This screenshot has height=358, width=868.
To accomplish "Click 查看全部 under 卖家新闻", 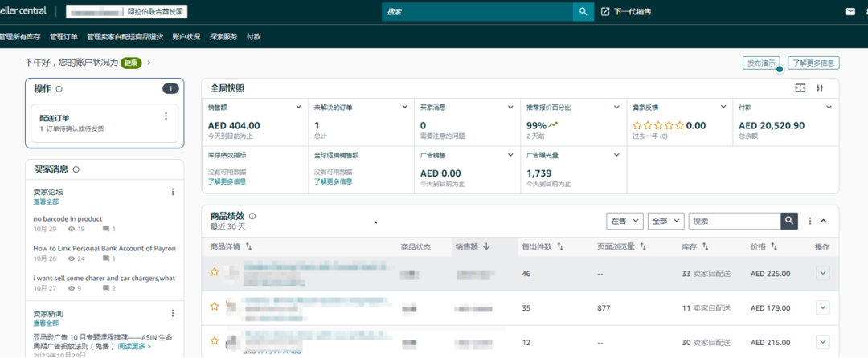I will coord(46,323).
